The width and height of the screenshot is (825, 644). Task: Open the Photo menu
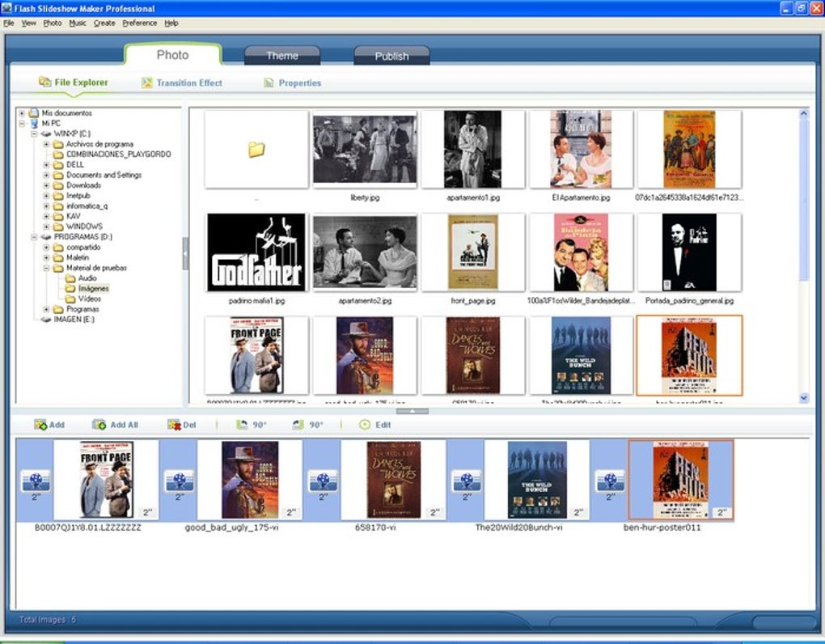(52, 23)
